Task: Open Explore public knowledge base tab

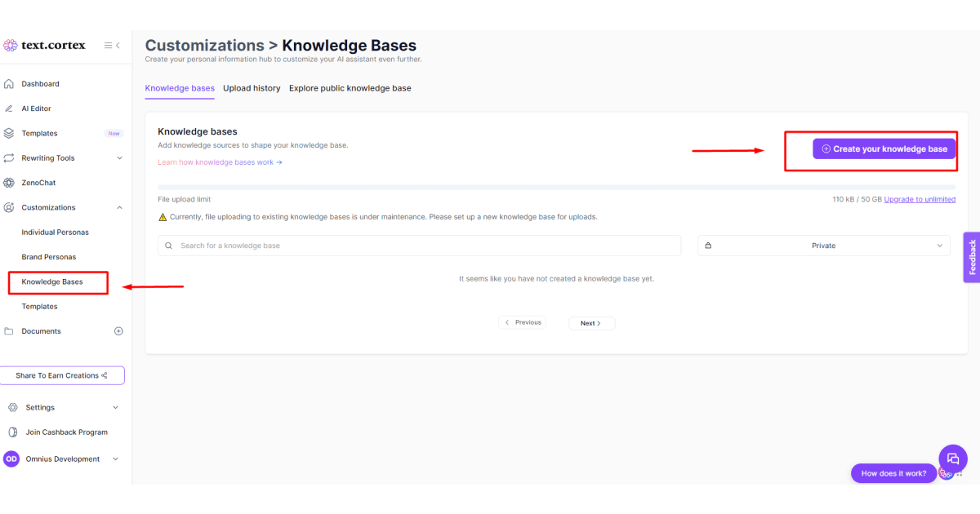Action: point(350,88)
